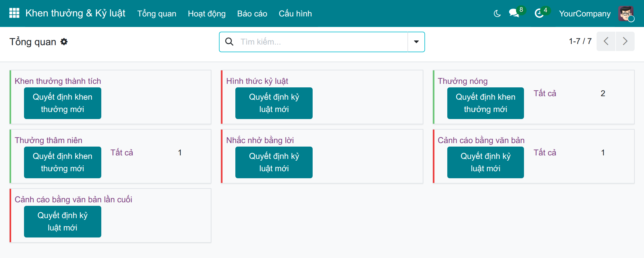This screenshot has width=644, height=258.
Task: Create new decision in Khen thưởng thành tích
Action: (x=63, y=103)
